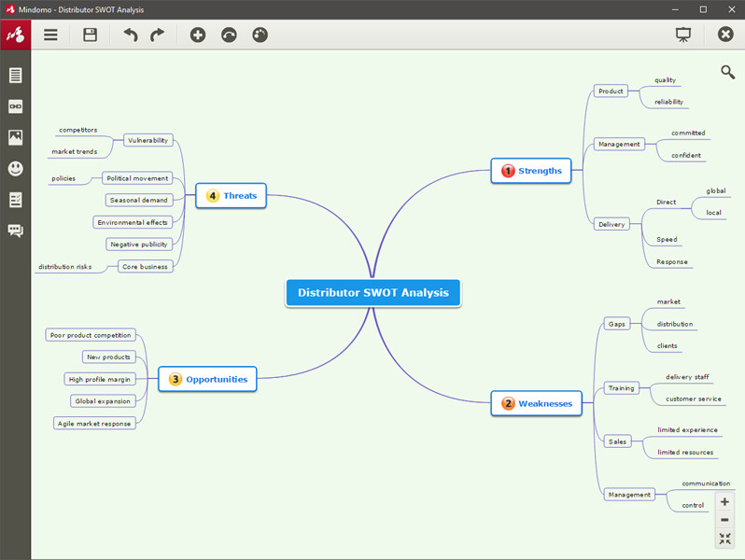Click the number 1 icon on Strengths

coord(508,171)
